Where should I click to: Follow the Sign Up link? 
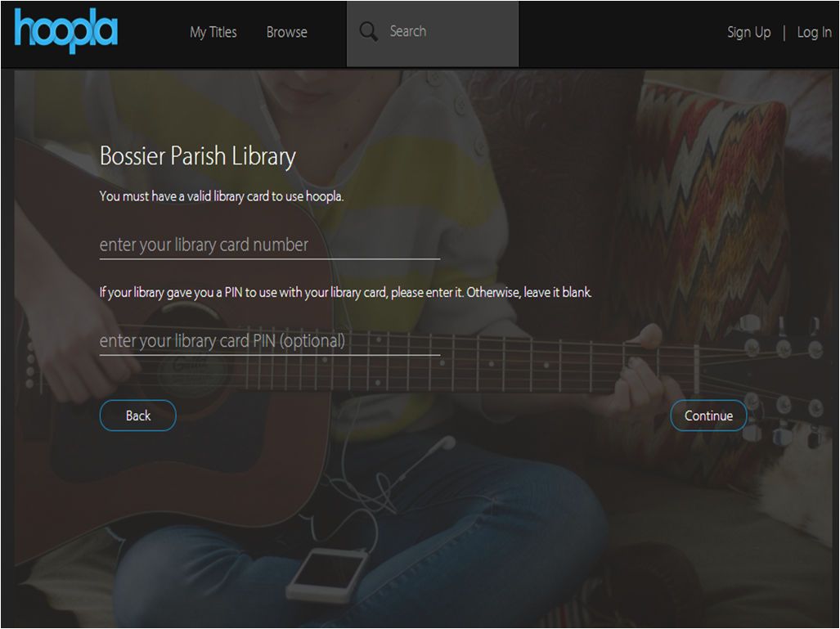[749, 32]
